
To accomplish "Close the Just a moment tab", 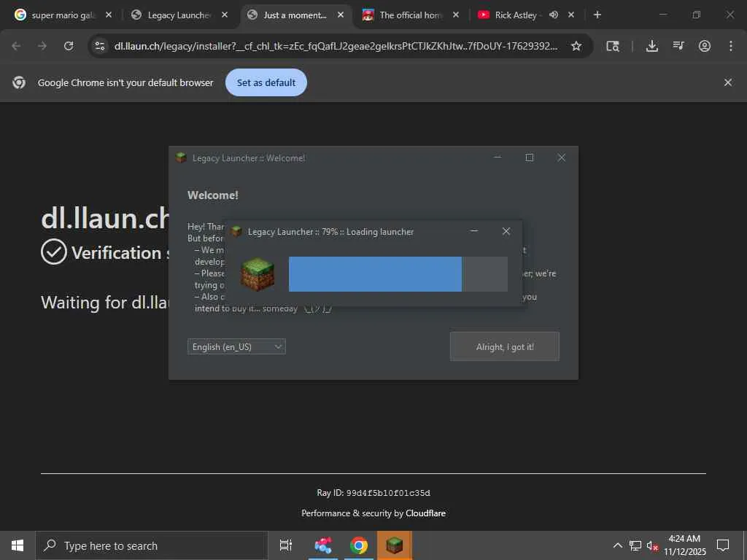I will point(341,15).
